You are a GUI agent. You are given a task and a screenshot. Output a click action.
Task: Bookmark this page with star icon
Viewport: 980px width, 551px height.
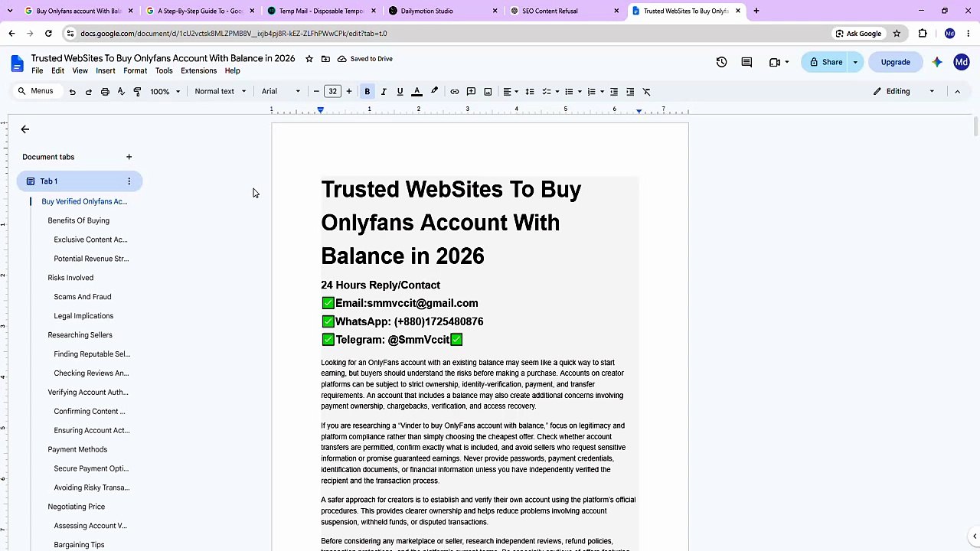click(897, 34)
